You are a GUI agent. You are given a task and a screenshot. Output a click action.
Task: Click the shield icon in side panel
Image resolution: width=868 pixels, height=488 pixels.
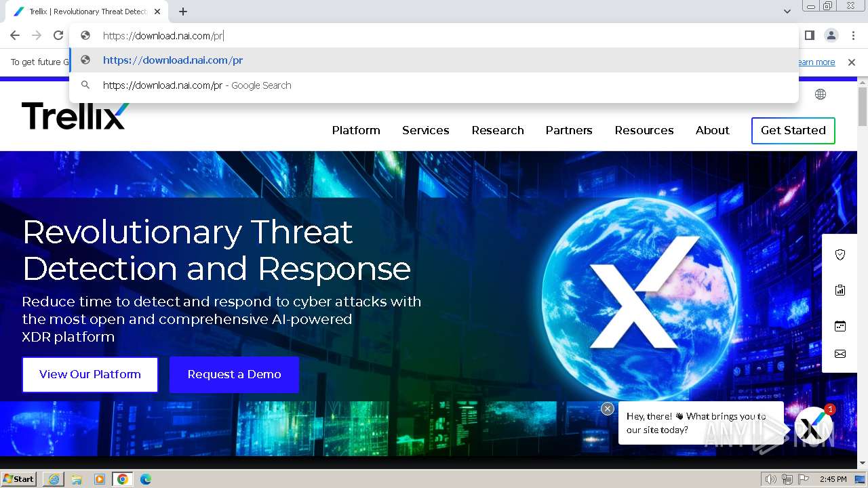pyautogui.click(x=840, y=255)
